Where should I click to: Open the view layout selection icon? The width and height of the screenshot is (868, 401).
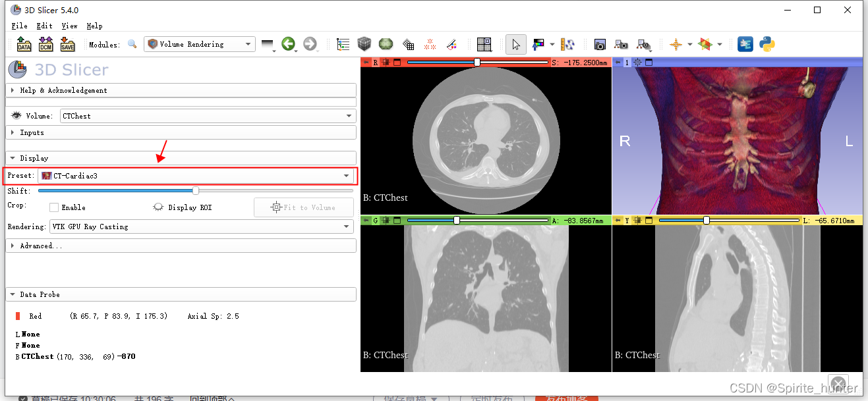pyautogui.click(x=484, y=44)
